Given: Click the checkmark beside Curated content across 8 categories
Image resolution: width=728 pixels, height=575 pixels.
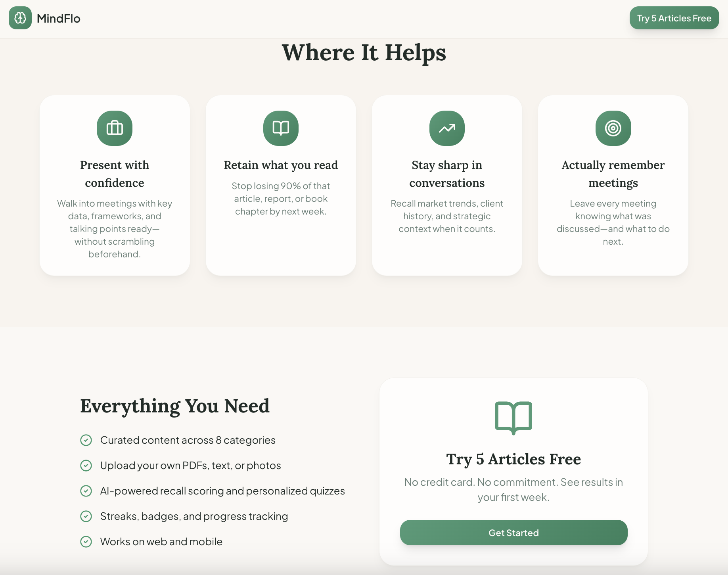Looking at the screenshot, I should tap(86, 440).
